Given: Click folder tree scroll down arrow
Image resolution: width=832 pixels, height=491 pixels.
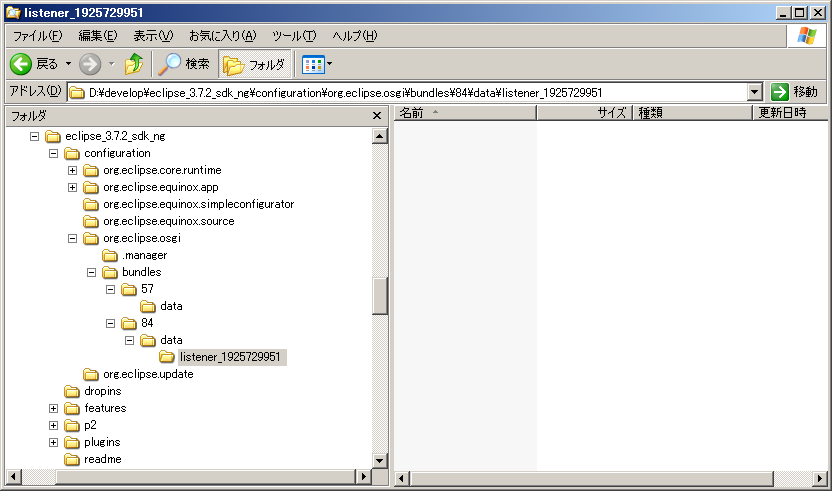Looking at the screenshot, I should tap(379, 461).
